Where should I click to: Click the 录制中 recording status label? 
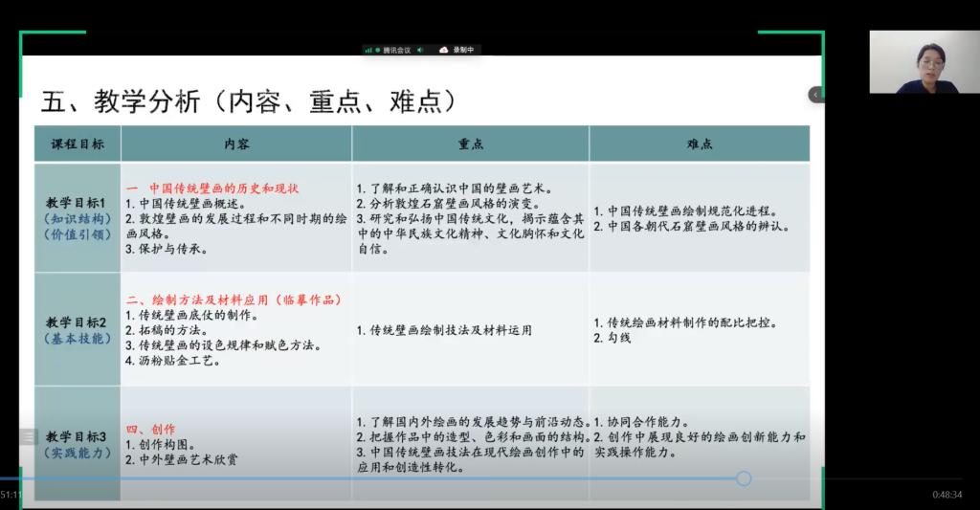click(463, 50)
